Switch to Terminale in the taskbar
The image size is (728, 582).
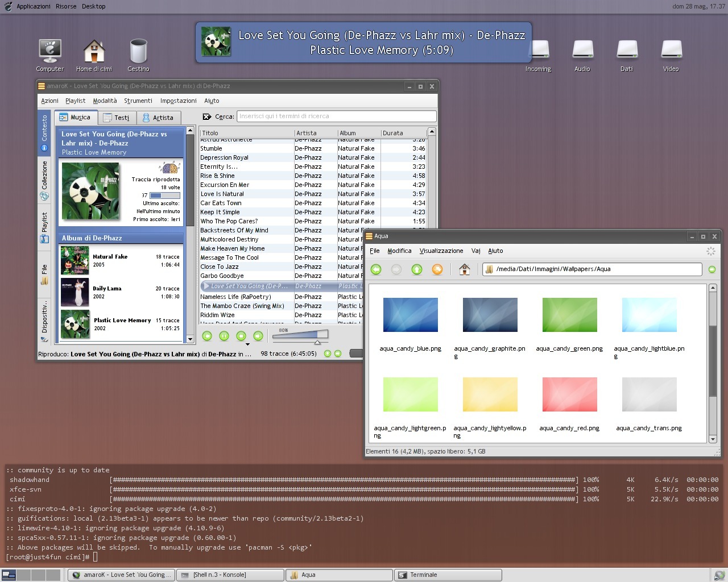tap(448, 575)
